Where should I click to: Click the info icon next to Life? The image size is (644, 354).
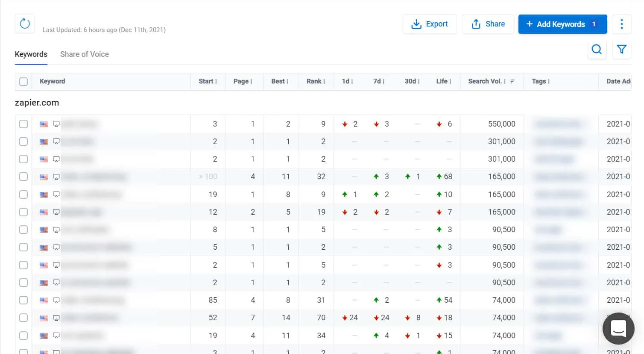click(451, 81)
